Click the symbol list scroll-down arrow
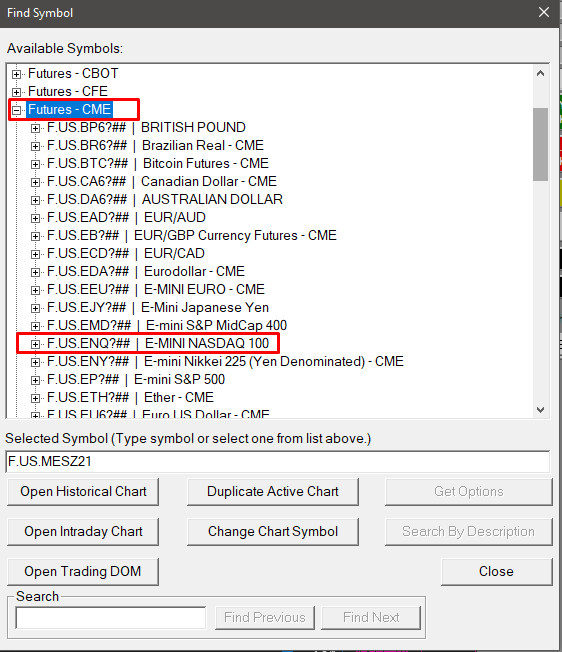Screen dimensions: 562x652 540,410
